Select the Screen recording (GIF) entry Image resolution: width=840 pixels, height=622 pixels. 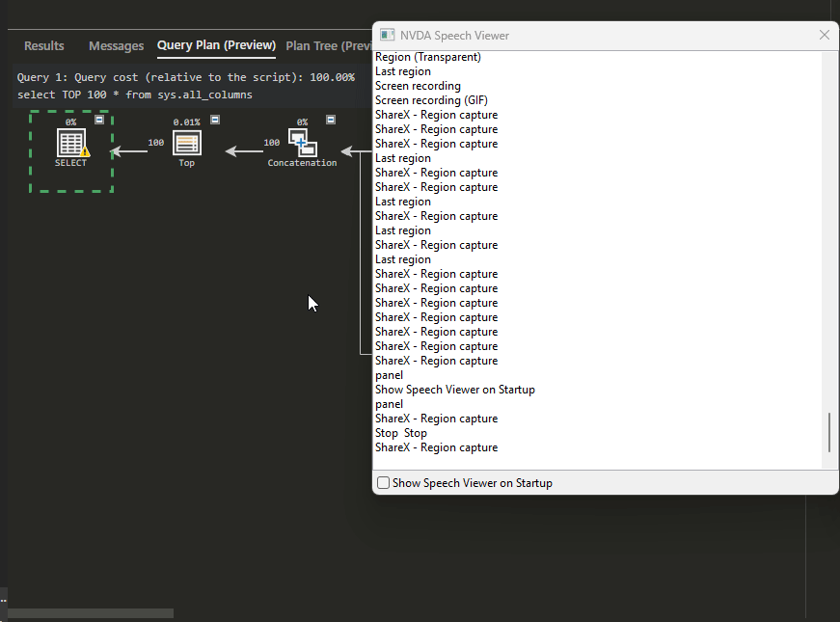430,99
